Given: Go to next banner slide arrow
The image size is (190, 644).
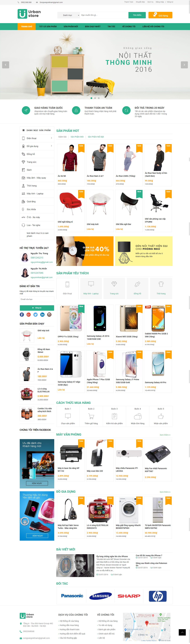Looking at the screenshot, I should click(184, 65).
